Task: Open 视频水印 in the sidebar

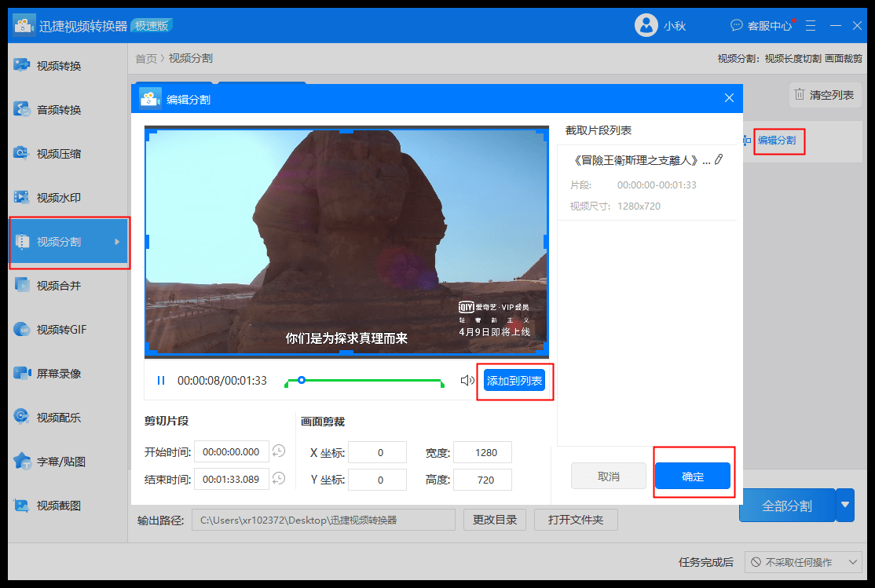Action: pyautogui.click(x=59, y=198)
